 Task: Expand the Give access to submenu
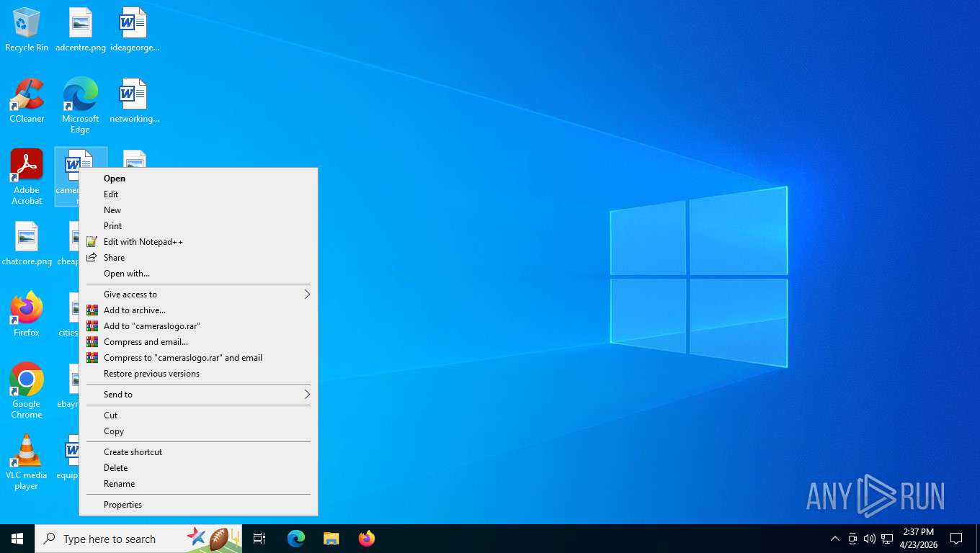point(198,295)
